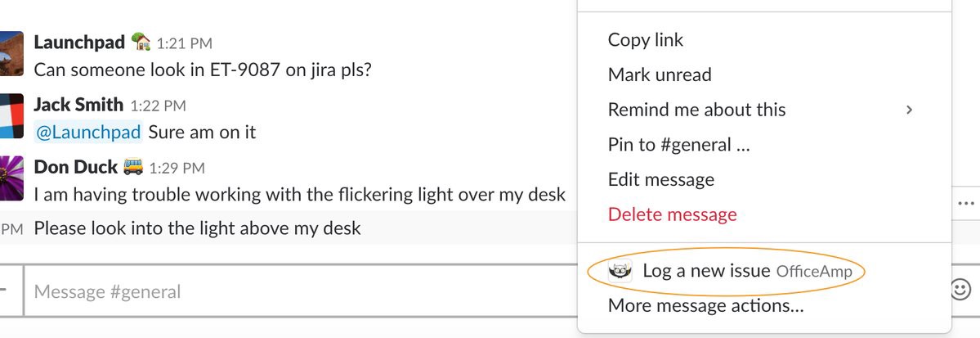Click the bus status emoji beside Don Duck
Screen dimensions: 980x338
coord(133,168)
